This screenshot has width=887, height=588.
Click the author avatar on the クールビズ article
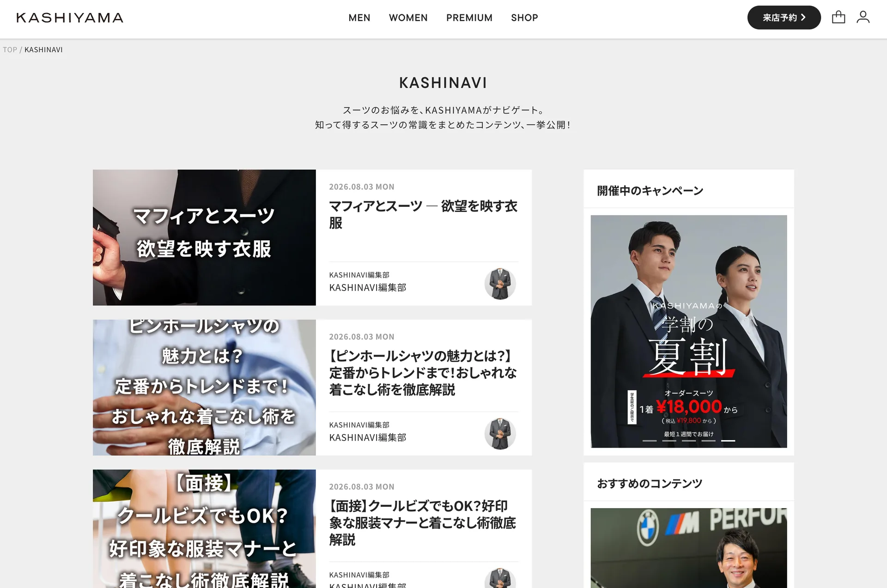tap(500, 578)
